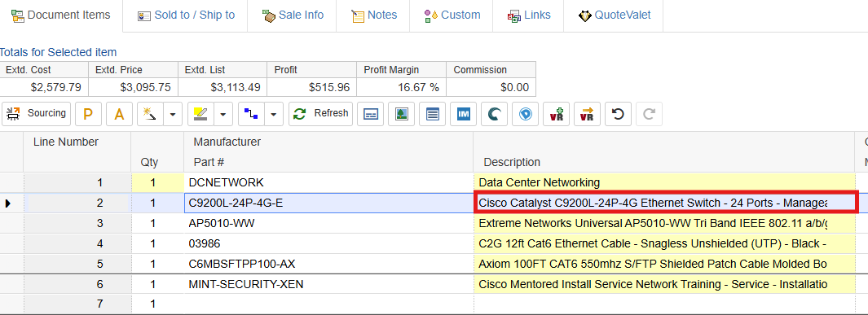The width and height of the screenshot is (868, 315).
Task: Click the Refresh button
Action: click(x=320, y=114)
